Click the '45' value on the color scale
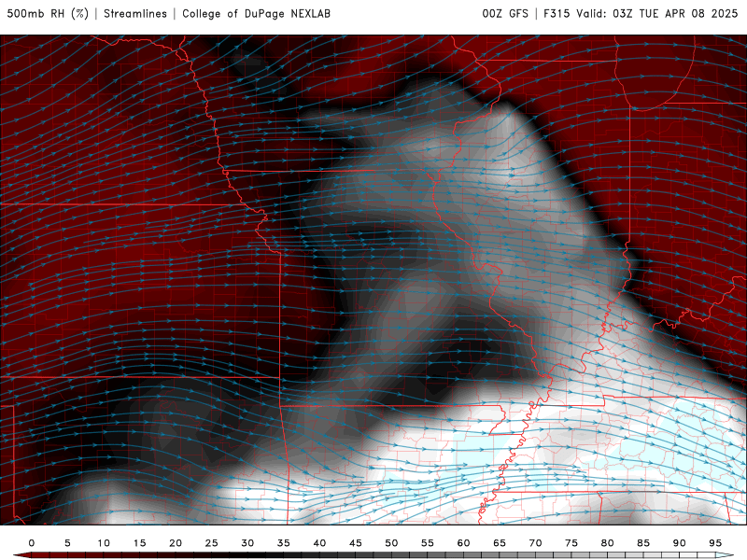 pos(356,543)
